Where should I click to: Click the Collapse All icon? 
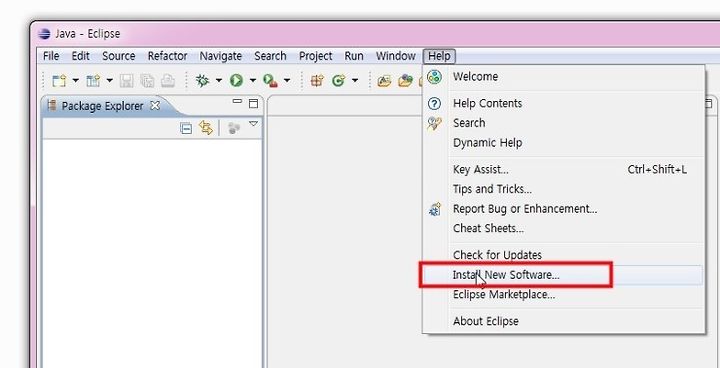coord(186,128)
